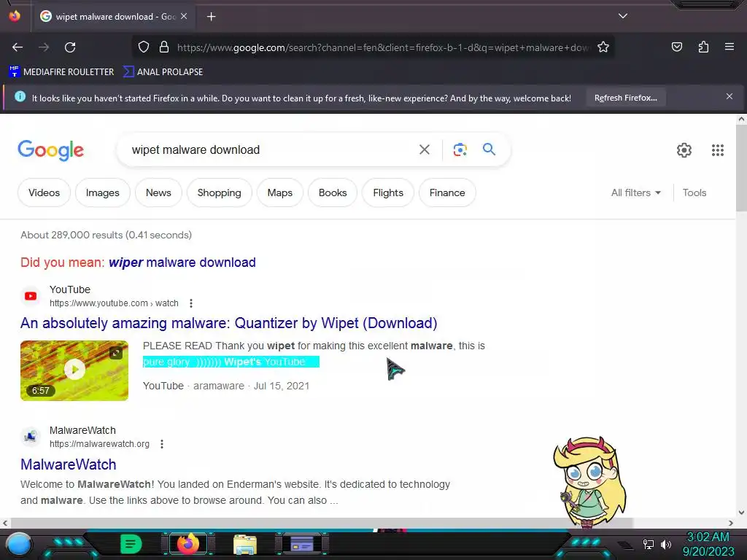Select the Videos filter tab
This screenshot has width=747, height=560.
point(44,192)
